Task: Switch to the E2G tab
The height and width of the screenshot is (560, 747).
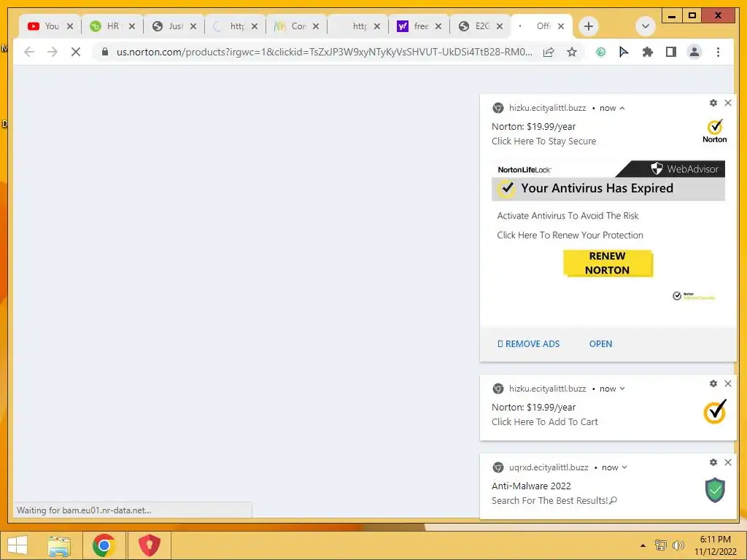Action: click(x=480, y=26)
